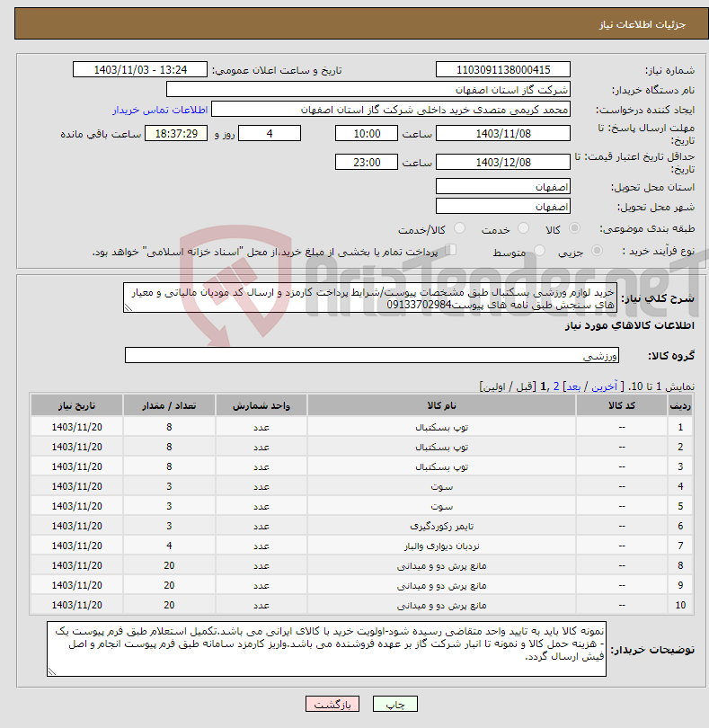Click quantity 20 in row 10
Screen dimensions: 709x728
[169, 605]
